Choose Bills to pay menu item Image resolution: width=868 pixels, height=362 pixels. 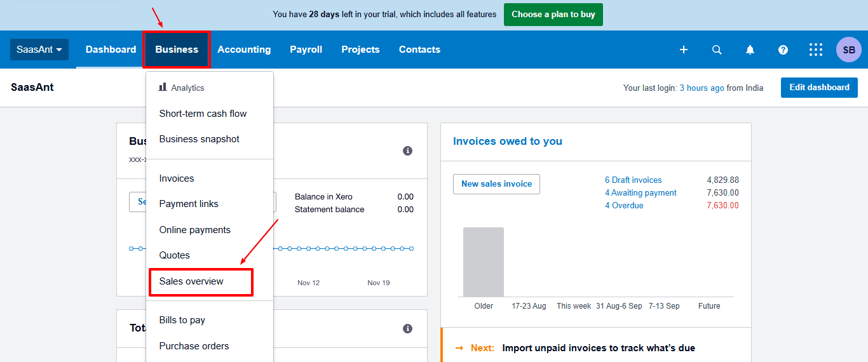[x=182, y=320]
